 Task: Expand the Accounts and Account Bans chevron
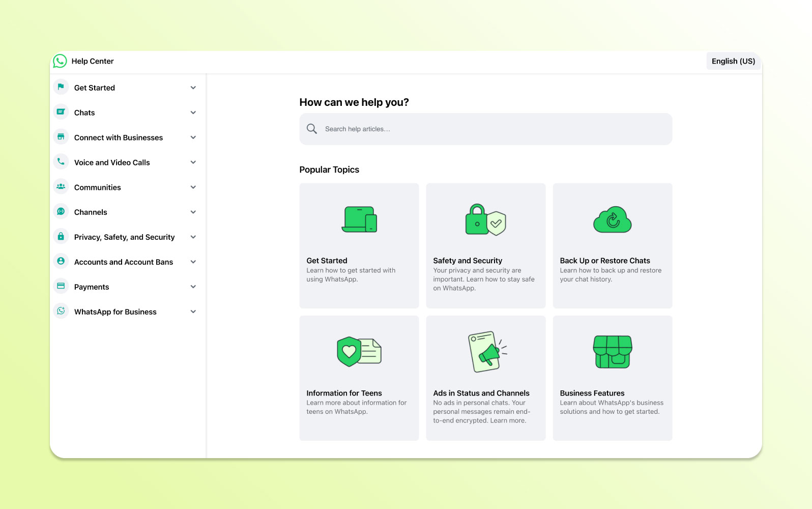click(x=193, y=262)
